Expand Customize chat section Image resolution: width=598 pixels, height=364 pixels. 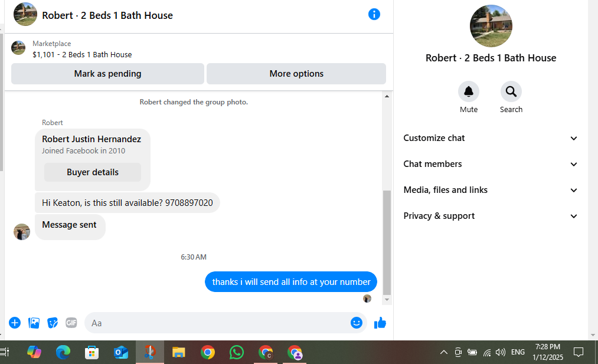tap(491, 138)
